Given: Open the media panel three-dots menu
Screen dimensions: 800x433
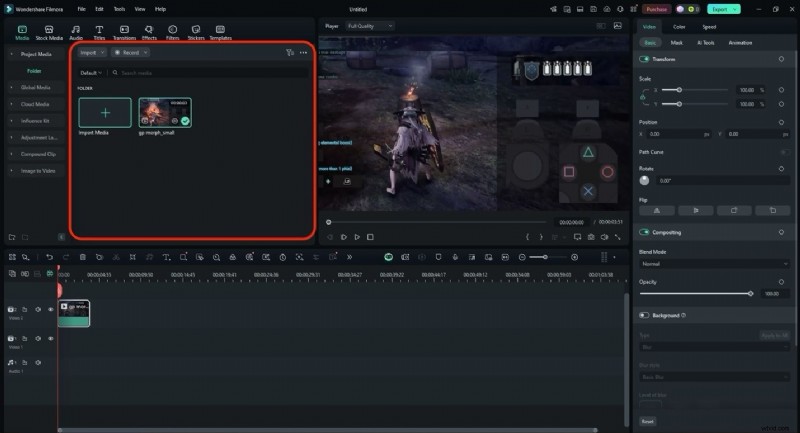Looking at the screenshot, I should coord(304,53).
